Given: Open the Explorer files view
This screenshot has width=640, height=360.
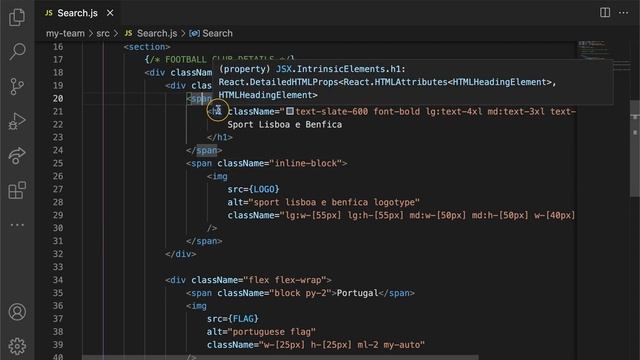Looking at the screenshot, I should 17,17.
